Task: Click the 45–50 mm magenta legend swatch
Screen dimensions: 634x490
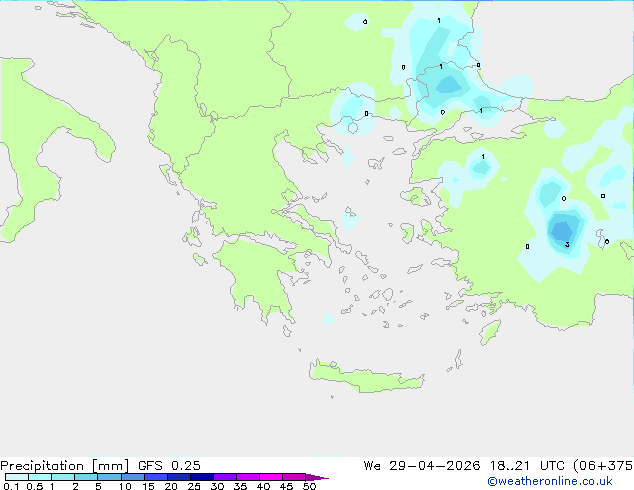Action: (x=294, y=477)
